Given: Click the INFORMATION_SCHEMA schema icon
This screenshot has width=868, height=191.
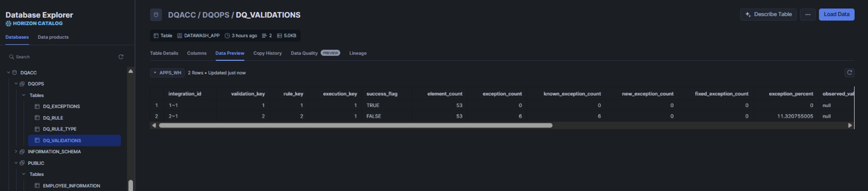Looking at the screenshot, I should pos(22,152).
